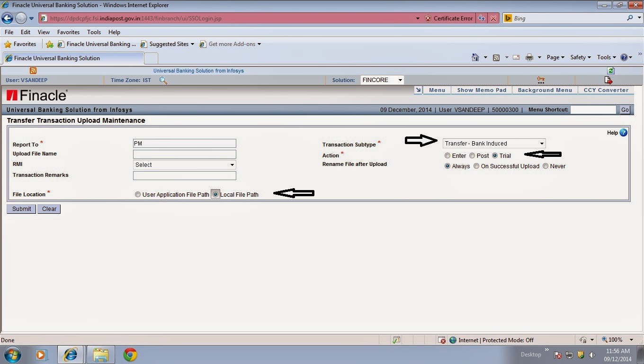
Task: Click the logout document icon
Action: click(608, 80)
